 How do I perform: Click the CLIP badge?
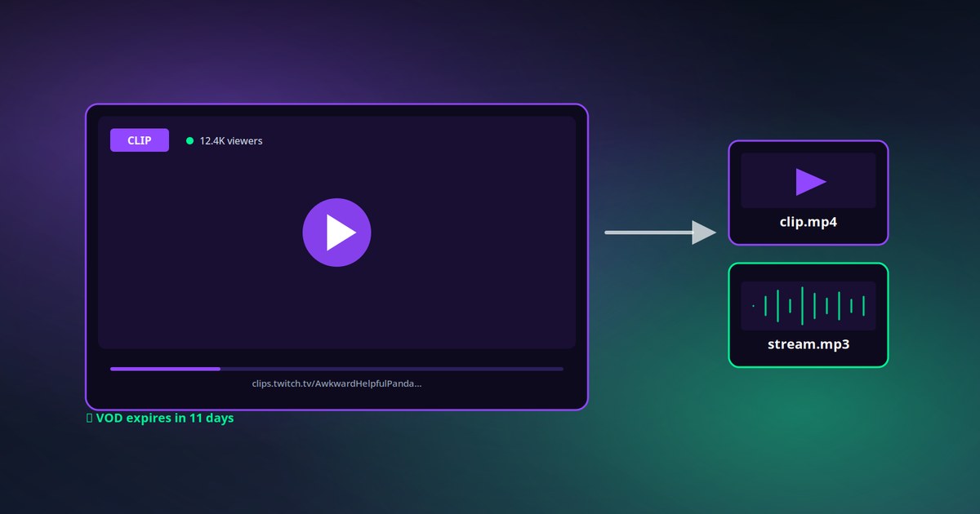point(140,140)
